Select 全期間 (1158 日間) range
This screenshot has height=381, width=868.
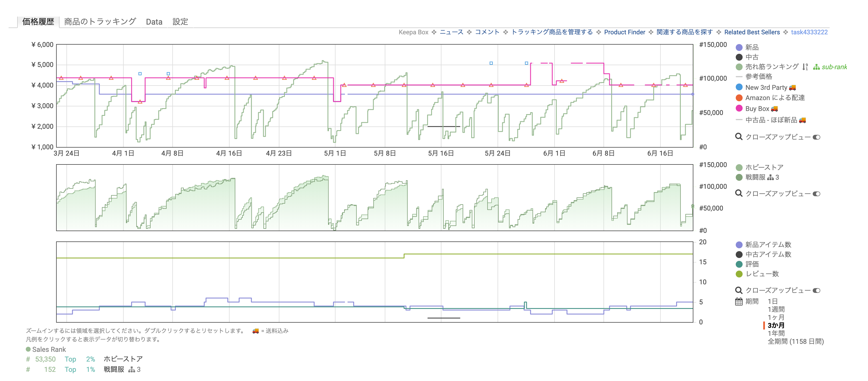(795, 342)
